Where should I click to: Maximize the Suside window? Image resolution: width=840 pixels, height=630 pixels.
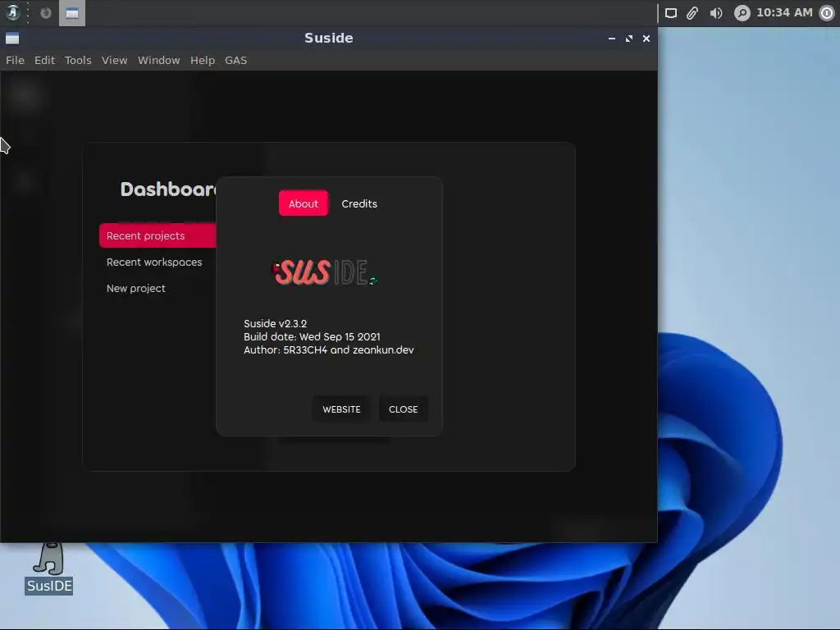click(629, 39)
